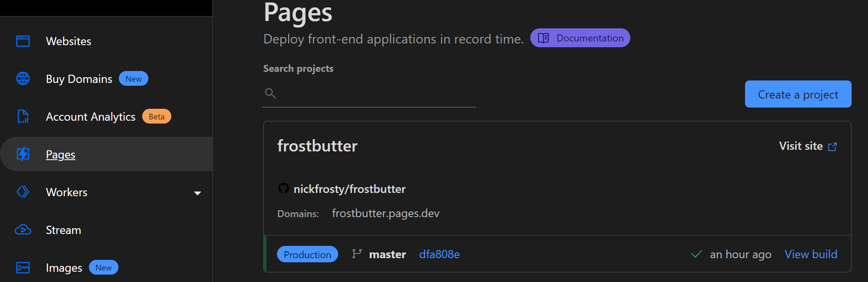Open the Documentation link
Image resolution: width=868 pixels, height=282 pixels.
pyautogui.click(x=580, y=38)
